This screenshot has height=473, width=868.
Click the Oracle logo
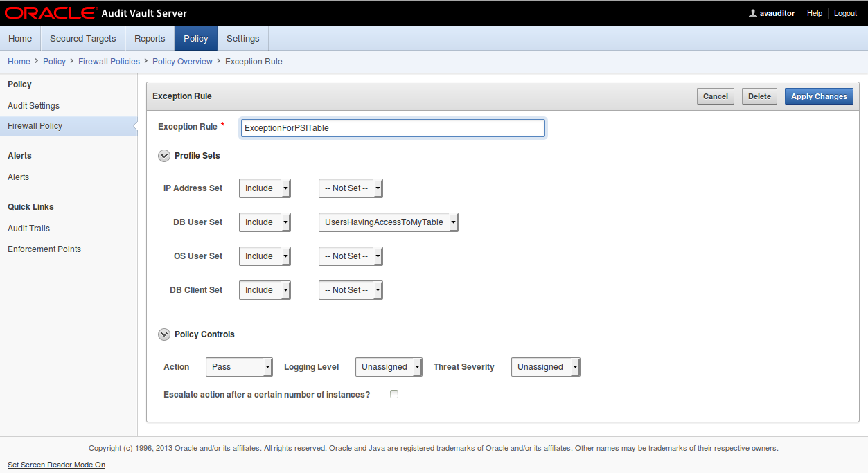tap(51, 13)
